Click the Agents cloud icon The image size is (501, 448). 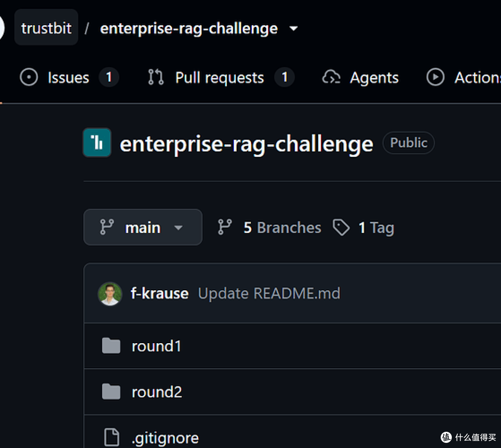coord(331,77)
